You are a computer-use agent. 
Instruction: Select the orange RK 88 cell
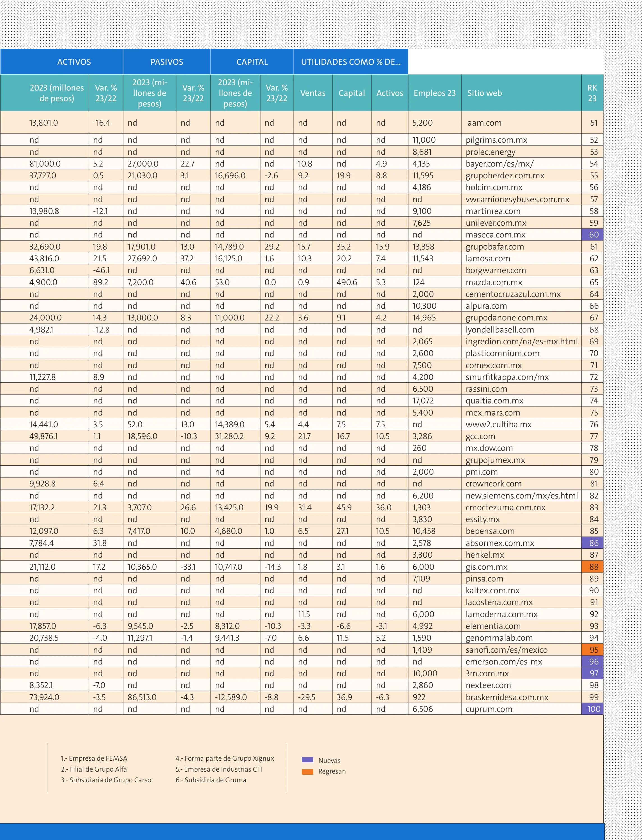tap(592, 567)
